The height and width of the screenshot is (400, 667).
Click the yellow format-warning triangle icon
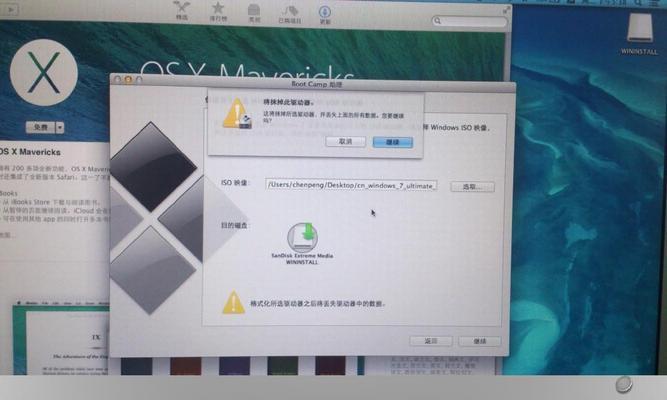point(234,303)
